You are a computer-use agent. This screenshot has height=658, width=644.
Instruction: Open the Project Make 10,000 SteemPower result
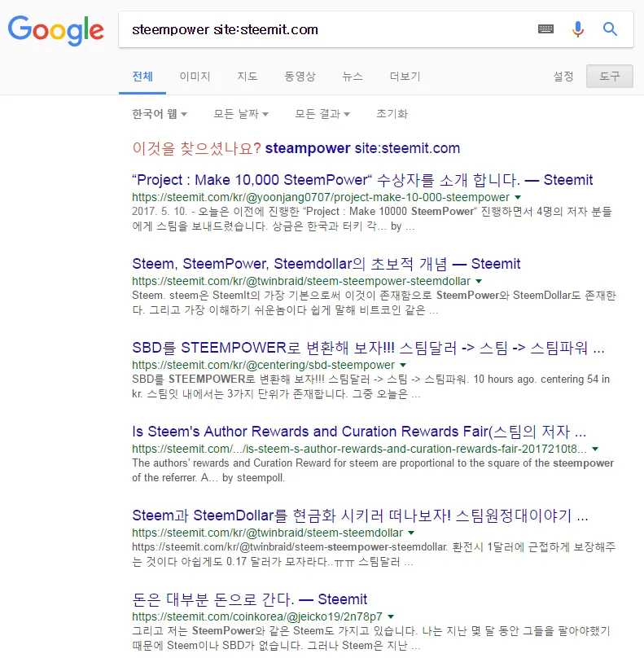(362, 180)
